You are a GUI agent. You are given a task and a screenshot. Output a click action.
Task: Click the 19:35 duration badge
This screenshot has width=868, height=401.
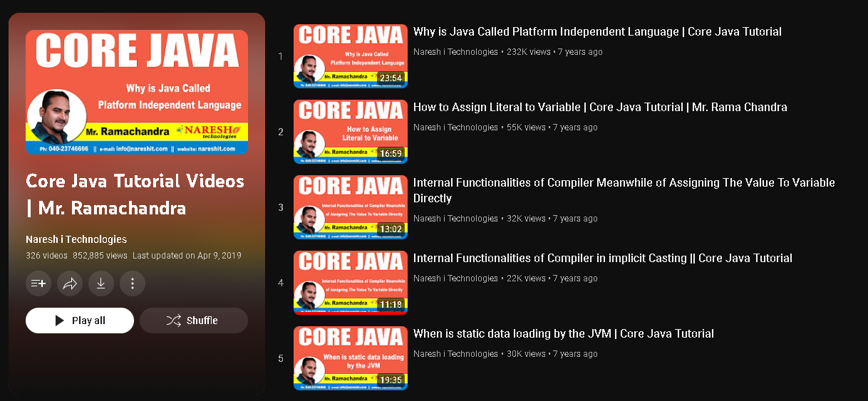click(x=391, y=380)
